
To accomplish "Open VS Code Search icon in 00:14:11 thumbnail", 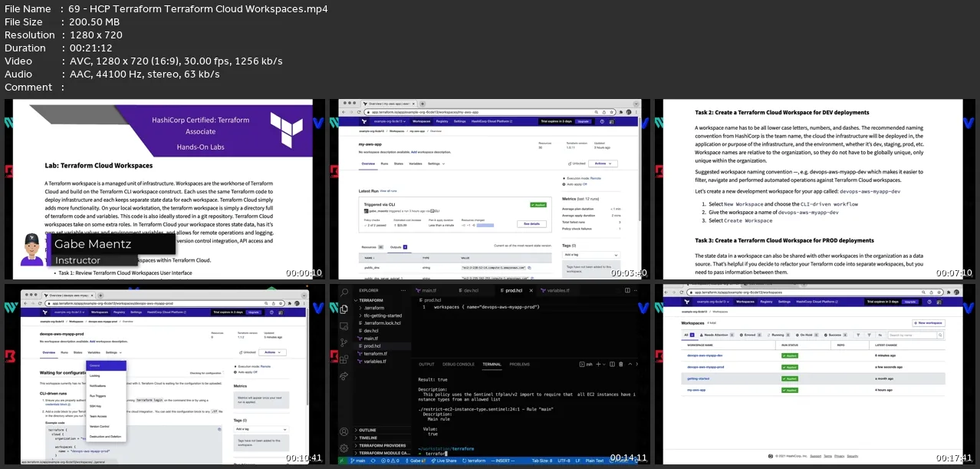I will click(x=344, y=292).
